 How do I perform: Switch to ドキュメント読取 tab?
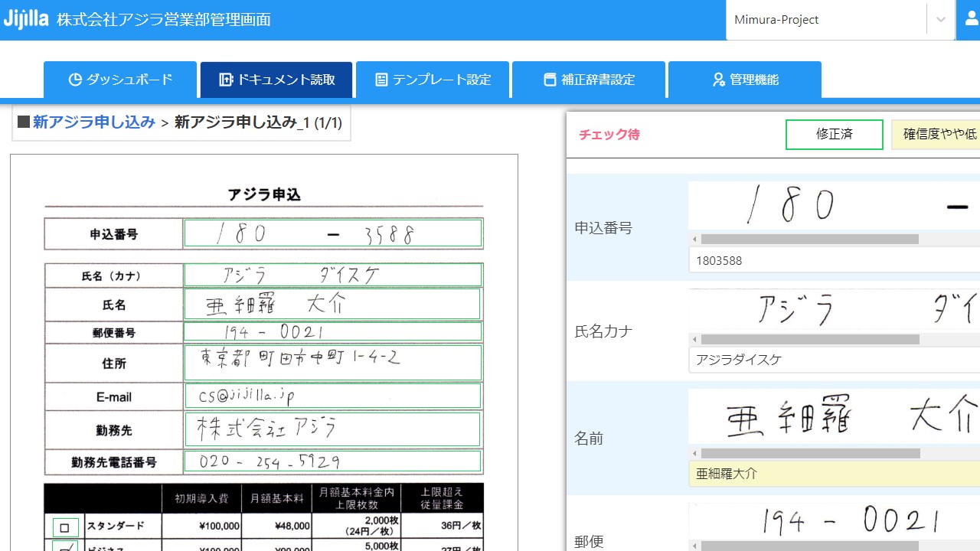coord(276,80)
